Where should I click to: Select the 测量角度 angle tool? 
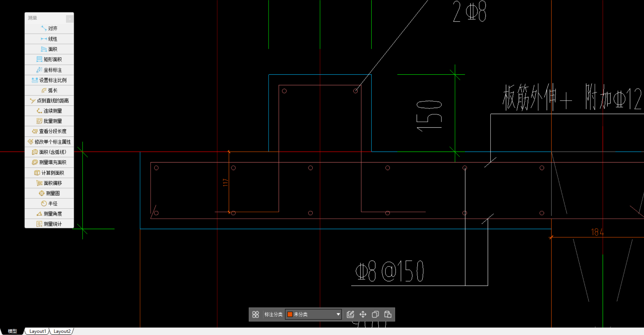pos(49,214)
